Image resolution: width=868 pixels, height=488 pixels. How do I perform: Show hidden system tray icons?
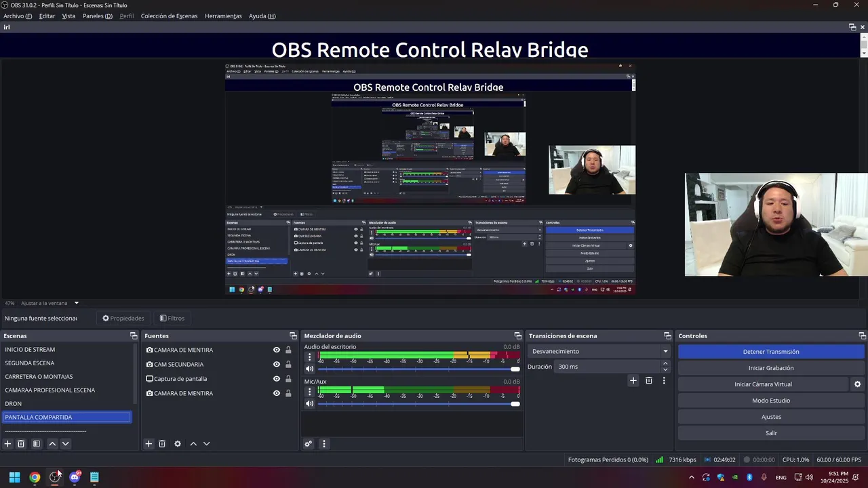(691, 477)
